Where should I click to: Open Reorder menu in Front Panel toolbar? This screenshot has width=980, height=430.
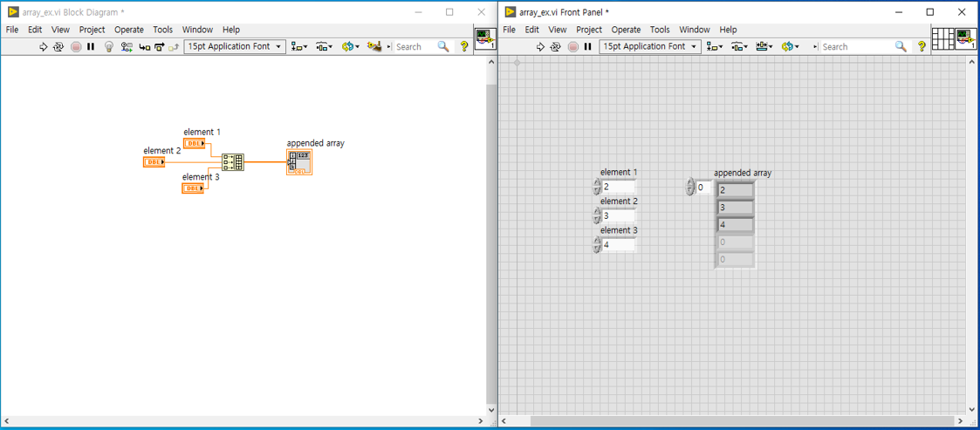(790, 46)
